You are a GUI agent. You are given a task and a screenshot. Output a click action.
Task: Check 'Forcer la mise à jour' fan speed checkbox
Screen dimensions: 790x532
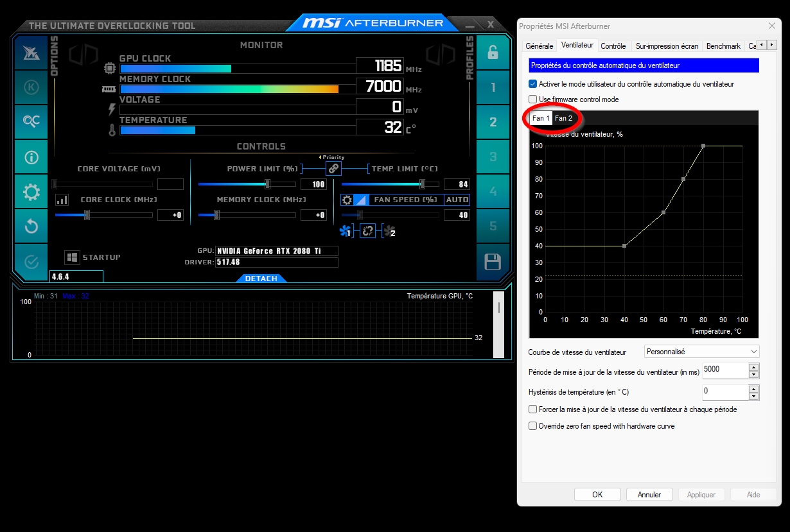pos(532,409)
